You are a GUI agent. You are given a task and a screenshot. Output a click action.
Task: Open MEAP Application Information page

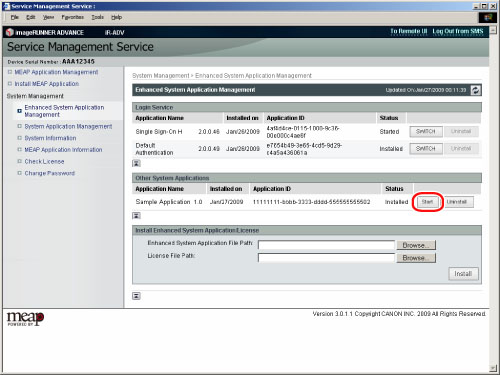click(x=63, y=150)
